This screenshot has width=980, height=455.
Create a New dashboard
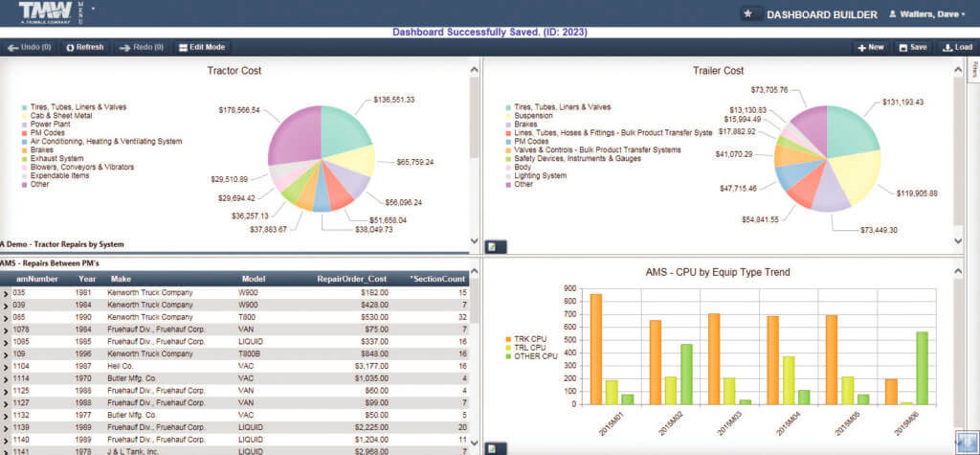coord(871,47)
